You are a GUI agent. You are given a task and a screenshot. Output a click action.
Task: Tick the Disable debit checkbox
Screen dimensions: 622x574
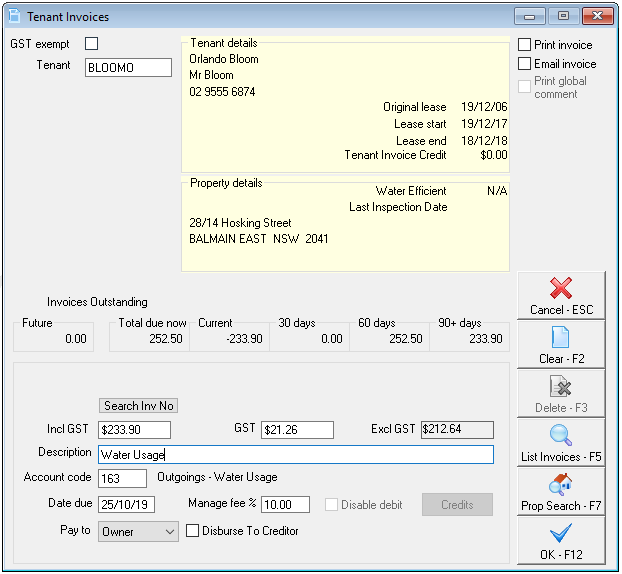click(x=331, y=505)
